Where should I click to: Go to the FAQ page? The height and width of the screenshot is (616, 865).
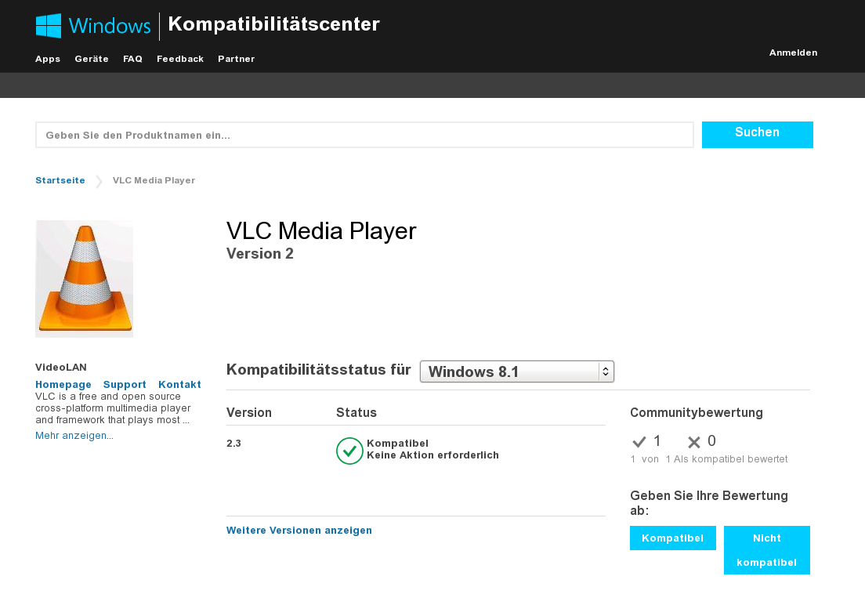(132, 59)
